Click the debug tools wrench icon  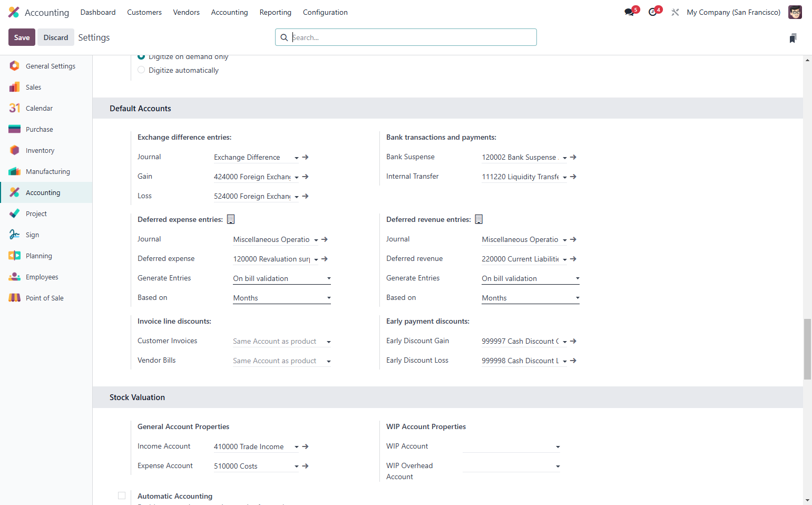tap(675, 12)
